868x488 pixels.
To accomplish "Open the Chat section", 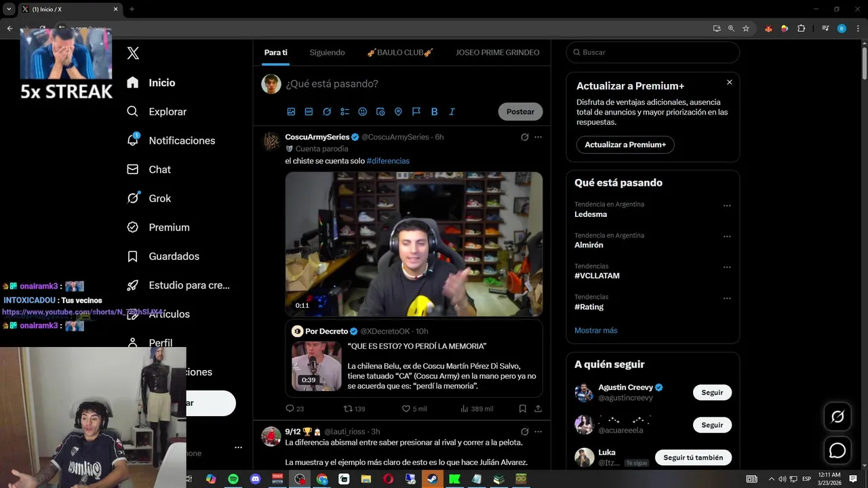I will pyautogui.click(x=149, y=169).
